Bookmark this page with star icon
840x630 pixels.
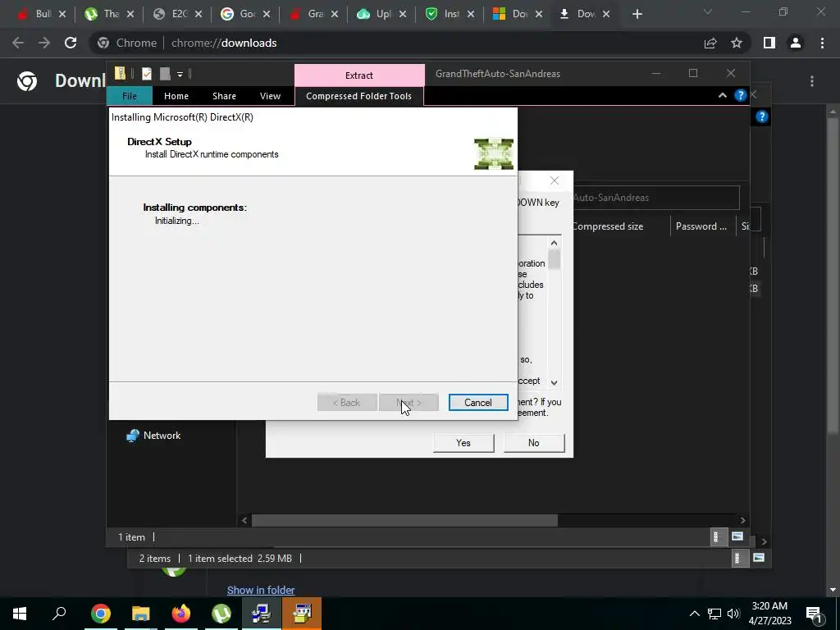(737, 43)
